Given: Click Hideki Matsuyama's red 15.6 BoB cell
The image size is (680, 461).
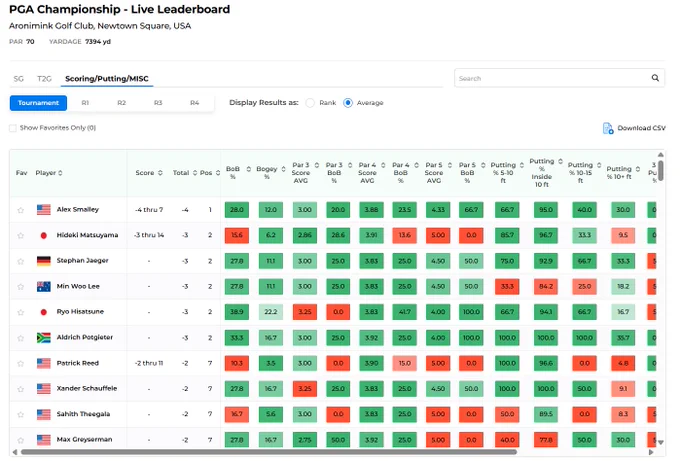Looking at the screenshot, I should point(237,235).
